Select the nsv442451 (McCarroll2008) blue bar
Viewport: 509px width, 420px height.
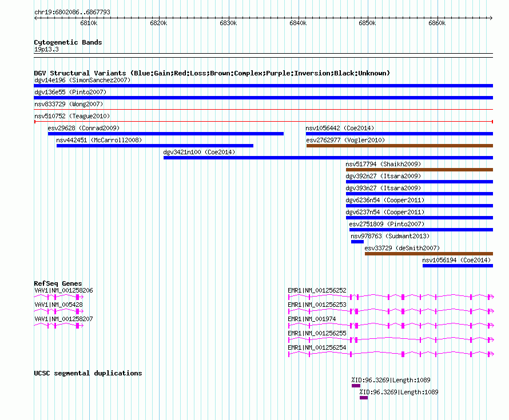click(x=155, y=146)
